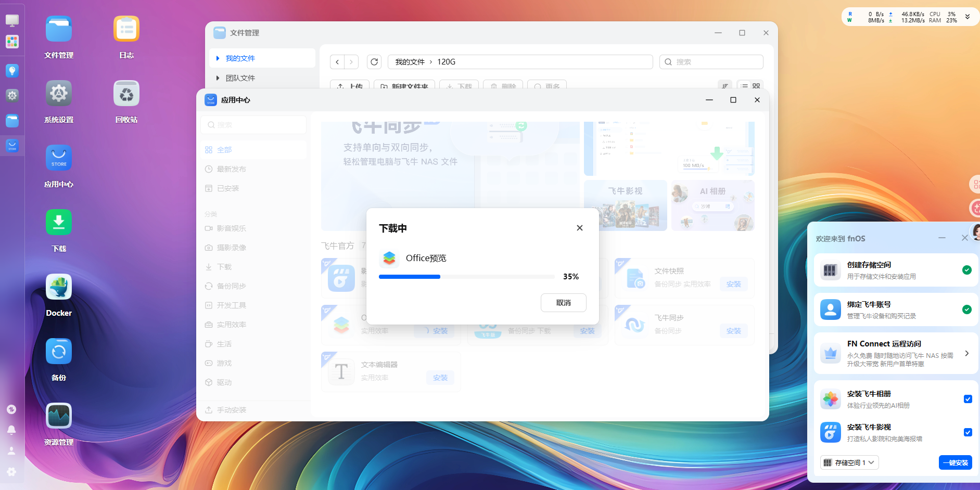Select the 团队文件 label in 文件管理
Viewport: 980px width, 490px height.
pyautogui.click(x=240, y=78)
